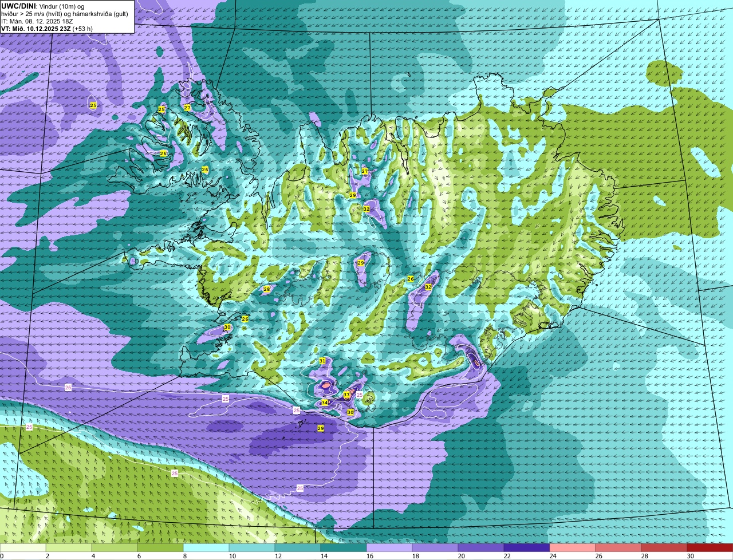The height and width of the screenshot is (560, 733).
Task: Select the 14–16 m/s dark teal legend swatch
Action: coord(344,547)
